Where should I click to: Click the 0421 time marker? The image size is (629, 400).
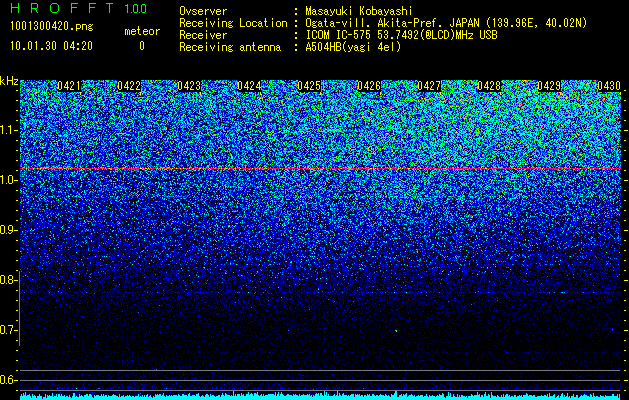(x=69, y=86)
